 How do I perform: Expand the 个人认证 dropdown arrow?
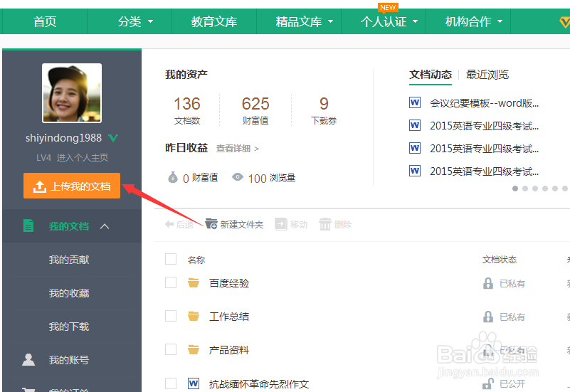tap(415, 21)
